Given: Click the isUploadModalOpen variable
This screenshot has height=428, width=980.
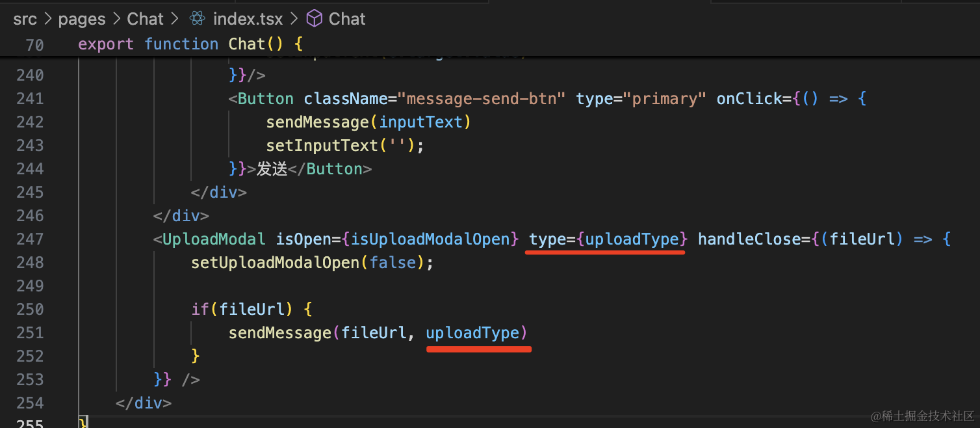Looking at the screenshot, I should [430, 239].
